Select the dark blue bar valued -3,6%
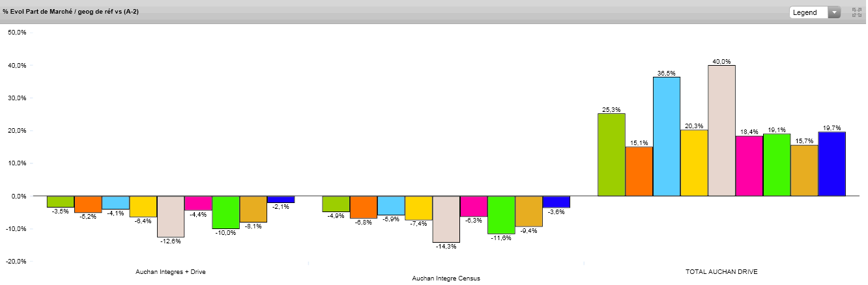Viewport: 868px width, 285px height. pos(557,202)
